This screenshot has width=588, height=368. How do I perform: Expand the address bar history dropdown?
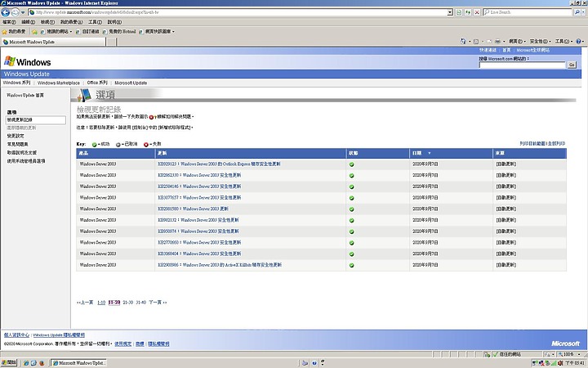click(x=450, y=12)
